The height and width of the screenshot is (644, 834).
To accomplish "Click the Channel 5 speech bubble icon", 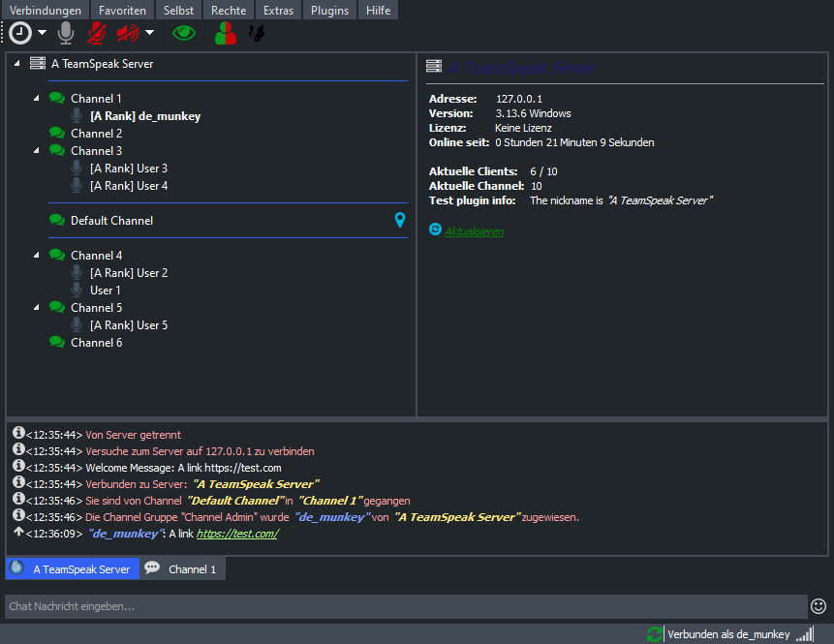I will (x=57, y=307).
